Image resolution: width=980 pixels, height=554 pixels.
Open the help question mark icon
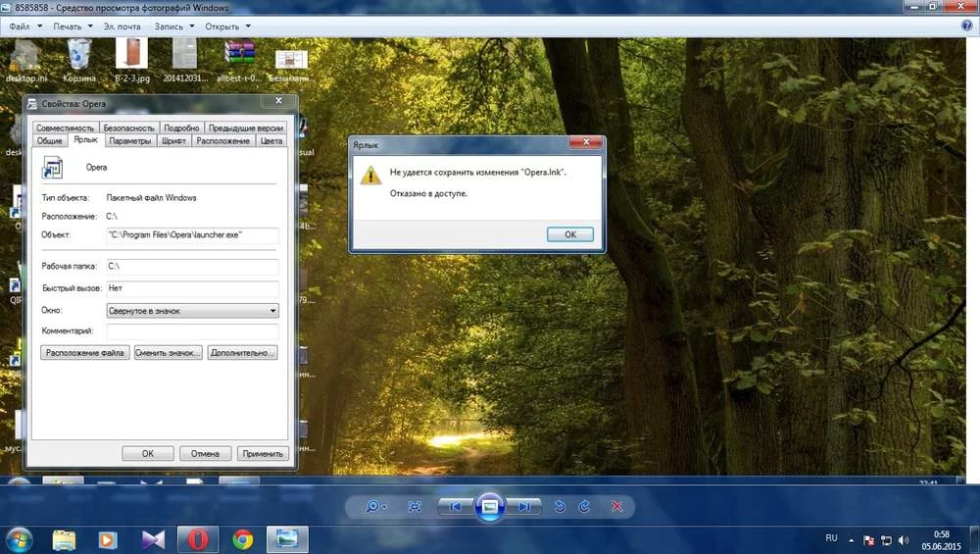click(x=966, y=26)
